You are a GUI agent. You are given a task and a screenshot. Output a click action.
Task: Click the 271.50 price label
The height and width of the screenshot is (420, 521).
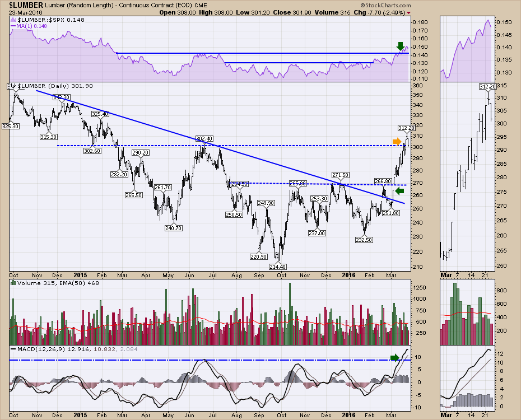[341, 175]
